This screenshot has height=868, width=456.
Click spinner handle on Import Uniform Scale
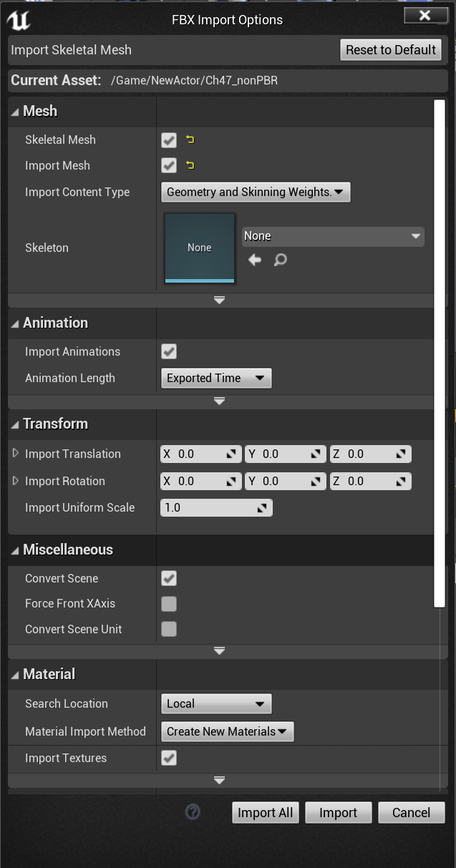(x=263, y=508)
